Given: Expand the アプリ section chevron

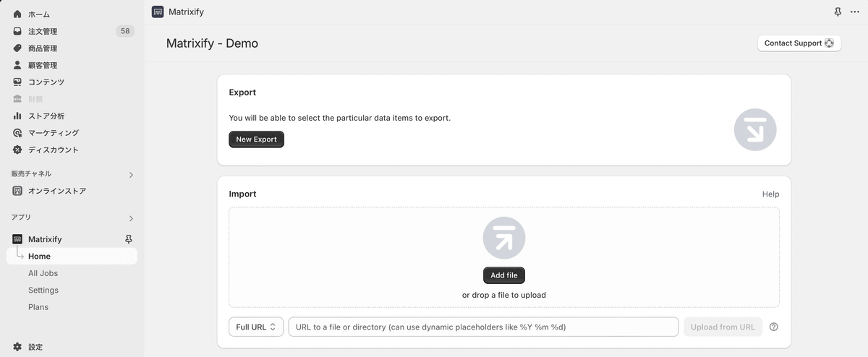Looking at the screenshot, I should [x=131, y=218].
